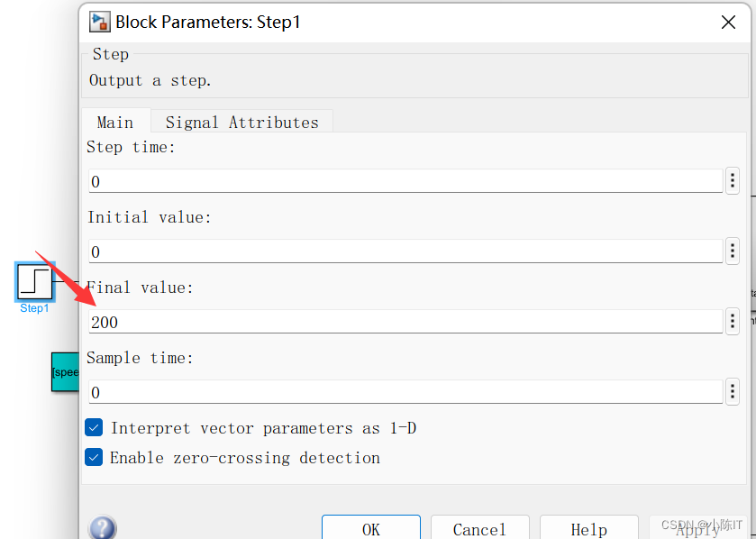Viewport: 756px width, 539px height.
Task: Close the Block Parameters dialog
Action: (x=728, y=23)
